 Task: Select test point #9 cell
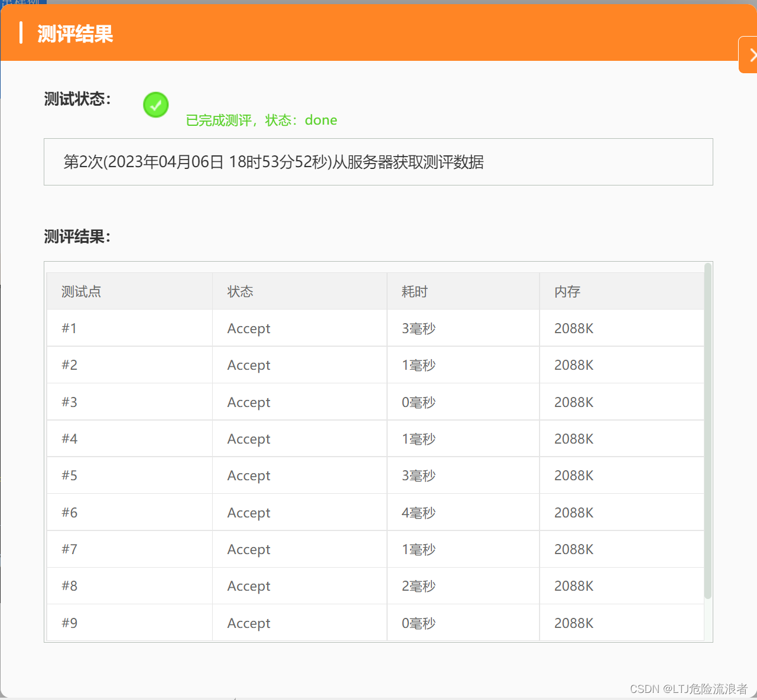point(129,623)
